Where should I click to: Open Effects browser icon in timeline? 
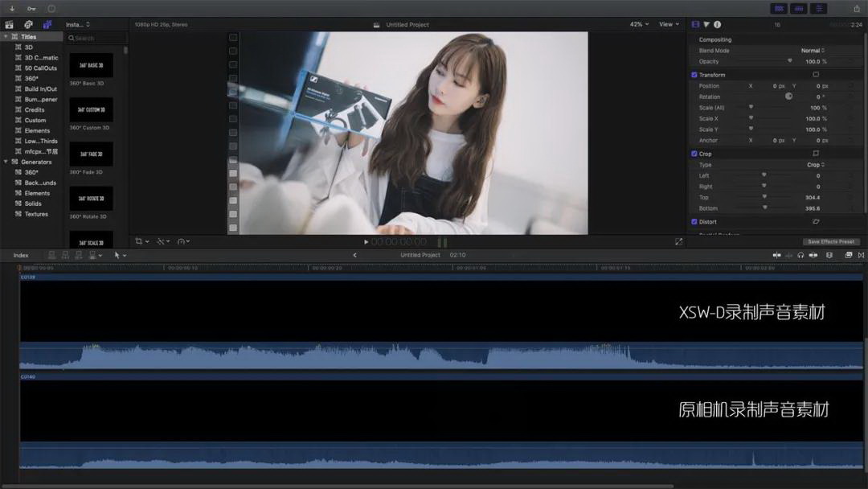[848, 255]
